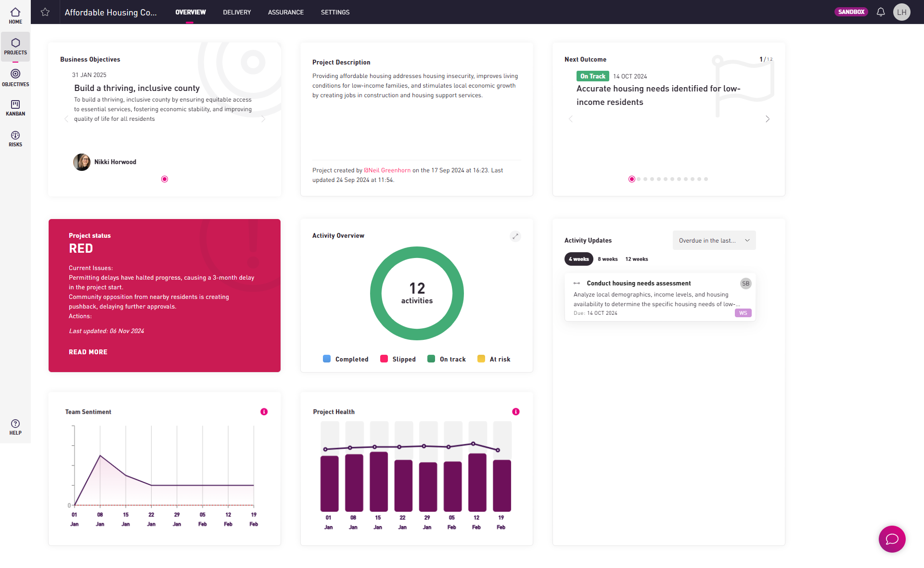Open the 'Overdue in the last...' dropdown
The height and width of the screenshot is (568, 924).
(x=714, y=240)
